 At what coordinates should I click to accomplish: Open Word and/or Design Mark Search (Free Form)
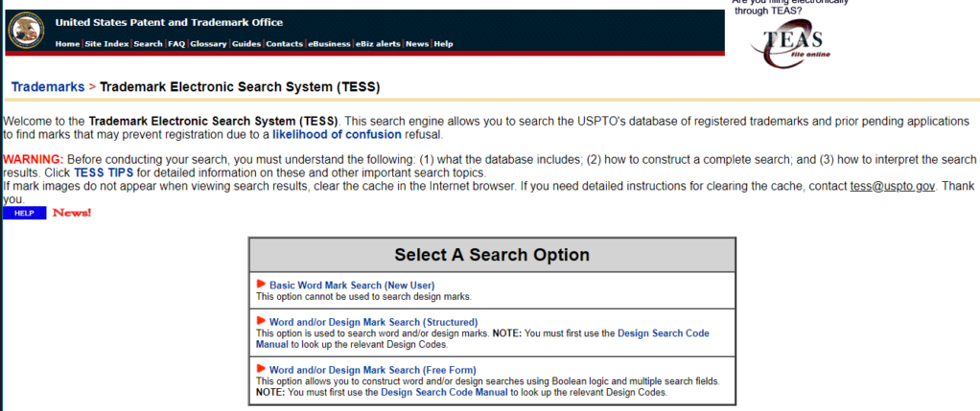pos(372,370)
